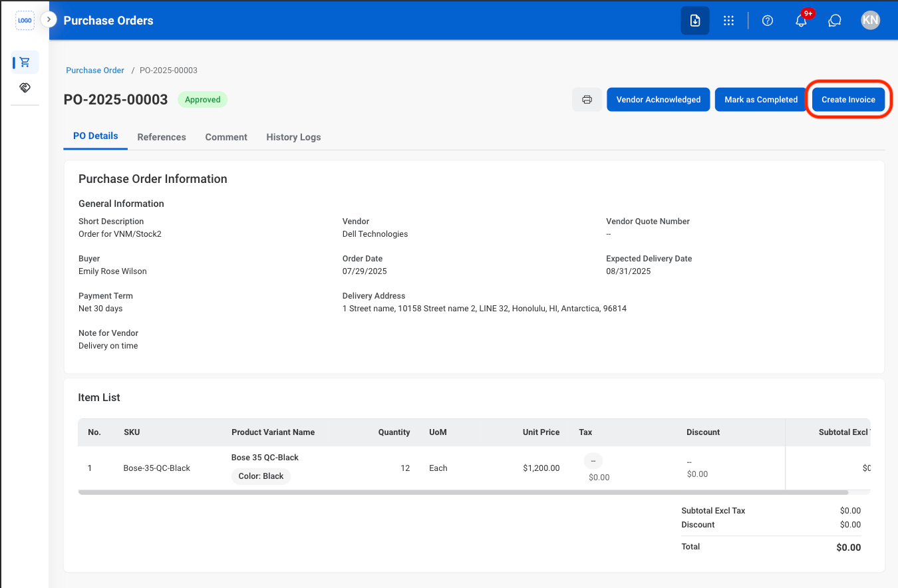Screen dimensions: 898x588
Task: Click the download document icon in header
Action: tap(695, 21)
